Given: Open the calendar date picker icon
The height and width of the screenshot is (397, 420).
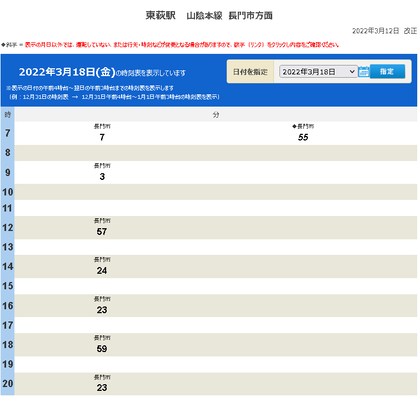Looking at the screenshot, I should pyautogui.click(x=364, y=72).
